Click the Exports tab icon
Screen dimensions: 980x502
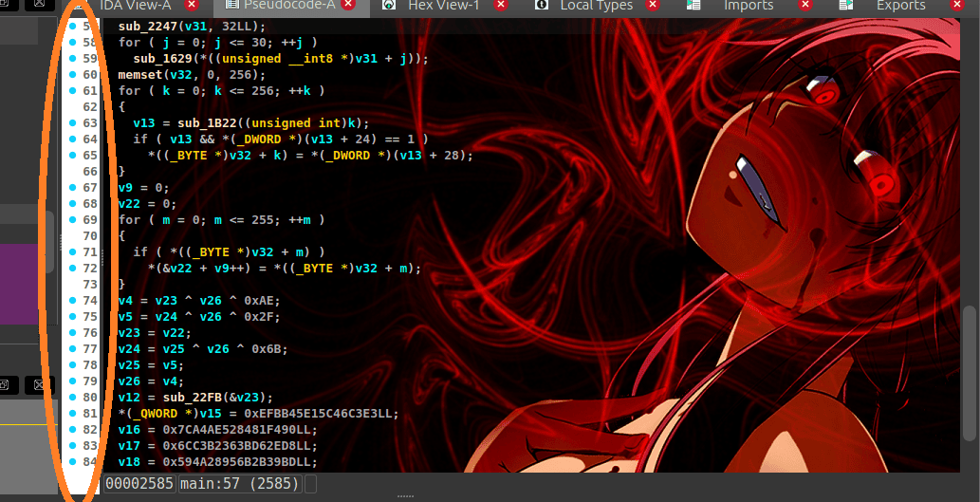pos(846,5)
